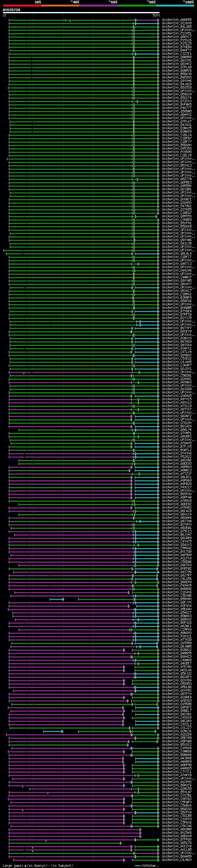This screenshot has width=197, height=868.
Task: Select label UniRef100_Q86LY6
Action: coord(177,430)
